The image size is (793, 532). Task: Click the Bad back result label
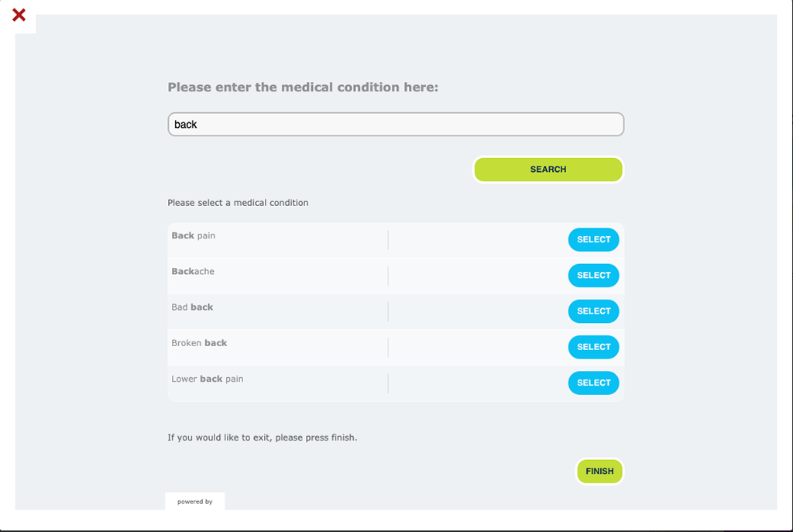pos(192,307)
